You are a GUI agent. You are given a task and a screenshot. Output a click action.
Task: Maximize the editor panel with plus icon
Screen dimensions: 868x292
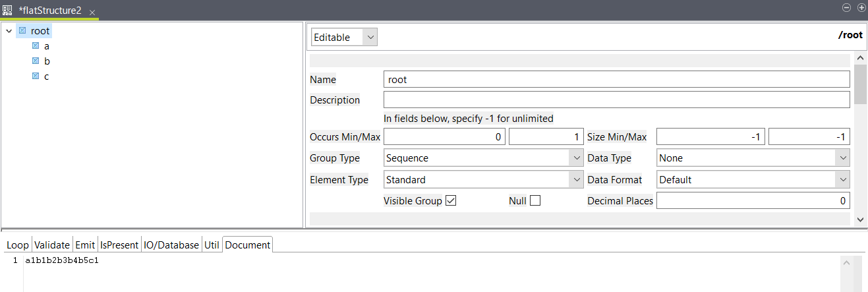[x=861, y=7]
